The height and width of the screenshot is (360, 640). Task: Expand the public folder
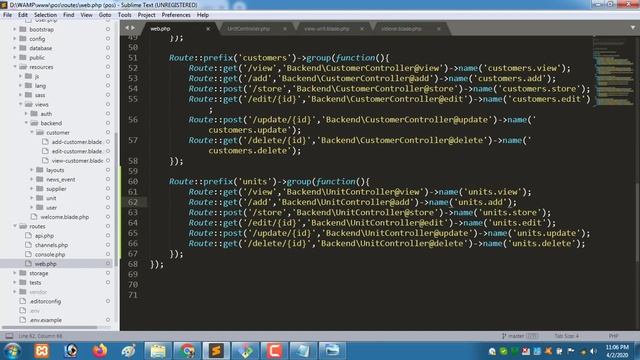(x=15, y=58)
